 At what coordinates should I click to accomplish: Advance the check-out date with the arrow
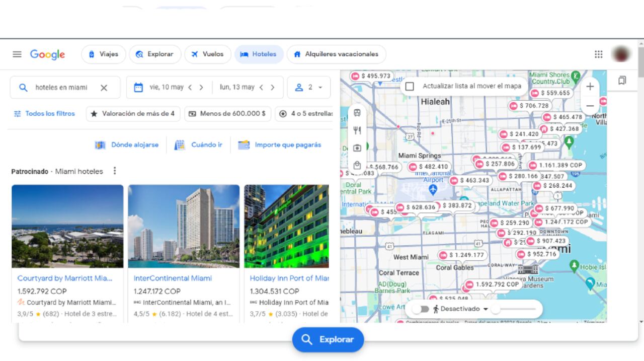point(273,87)
